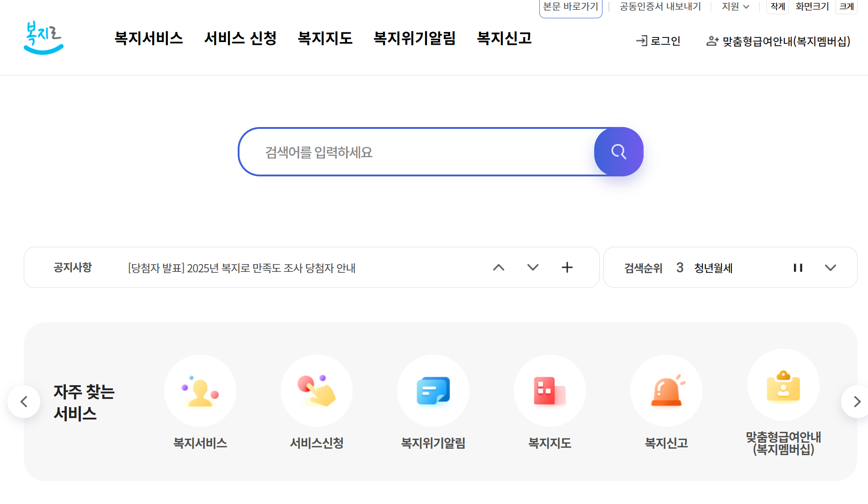Open the 복지위기알림 menu

(x=414, y=39)
